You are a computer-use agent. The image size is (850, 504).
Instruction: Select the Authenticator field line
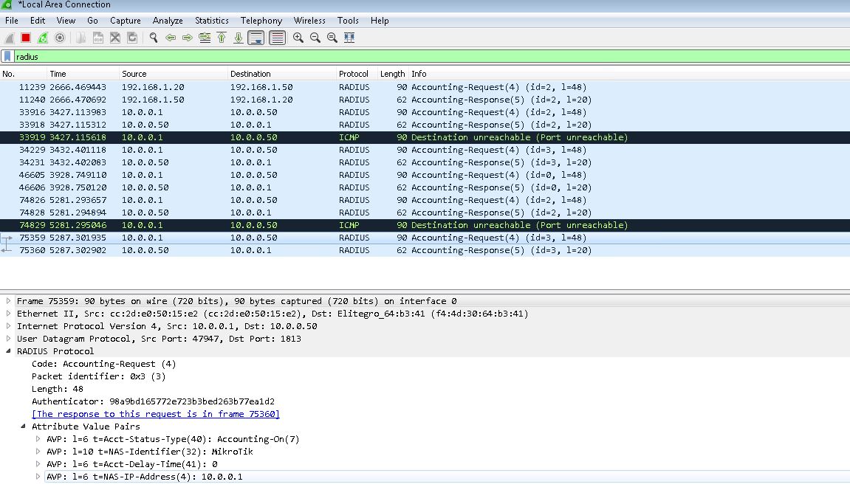tap(153, 401)
